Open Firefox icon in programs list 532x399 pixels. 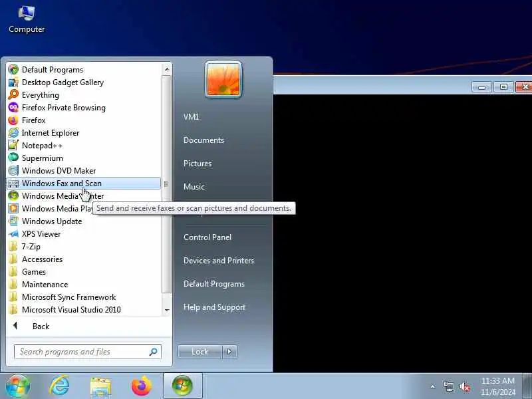tap(13, 120)
